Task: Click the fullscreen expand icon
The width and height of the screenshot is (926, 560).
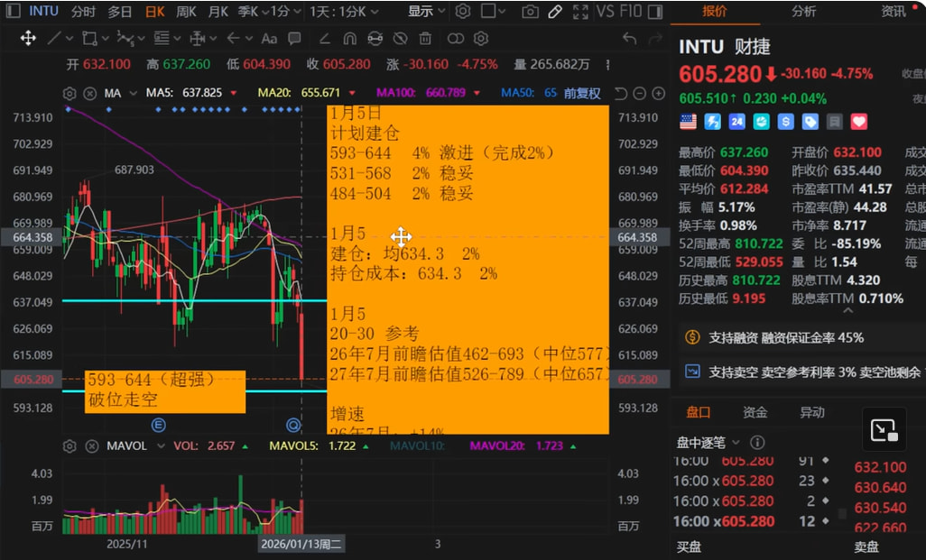Action: click(x=580, y=12)
